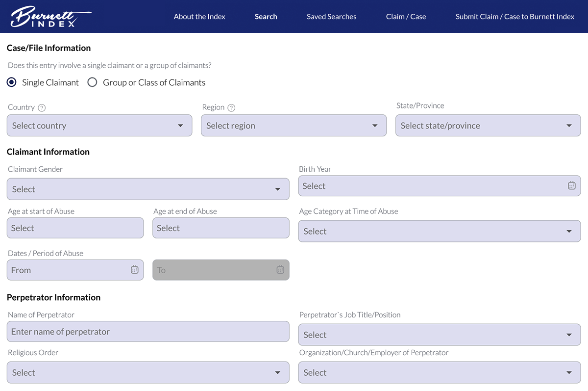The image size is (588, 391).
Task: Expand the Select country dropdown
Action: [x=99, y=126]
